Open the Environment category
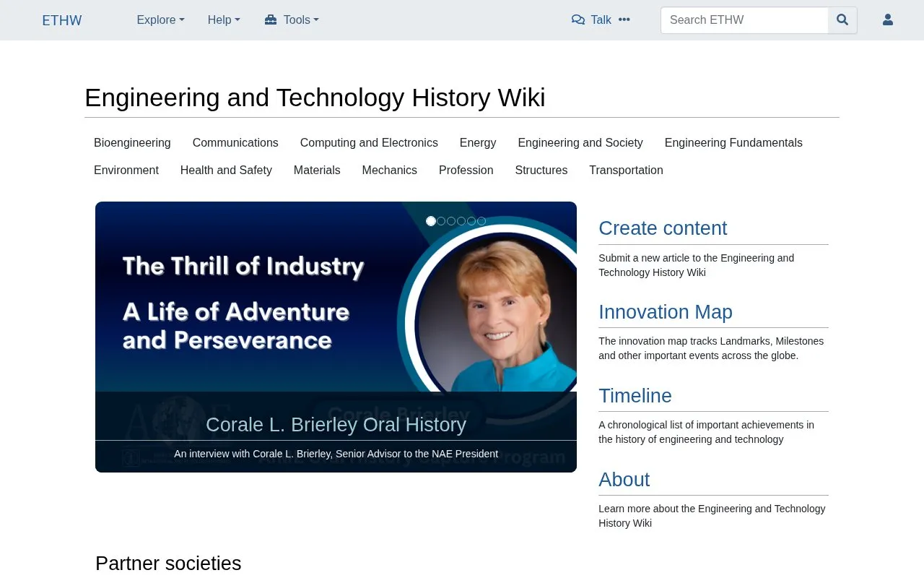This screenshot has width=924, height=578. tap(126, 171)
